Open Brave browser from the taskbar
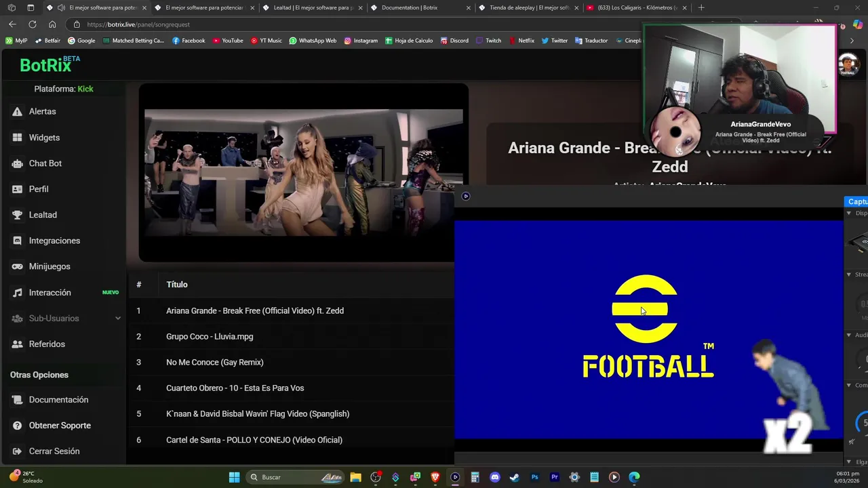The height and width of the screenshot is (488, 868). coord(435,477)
